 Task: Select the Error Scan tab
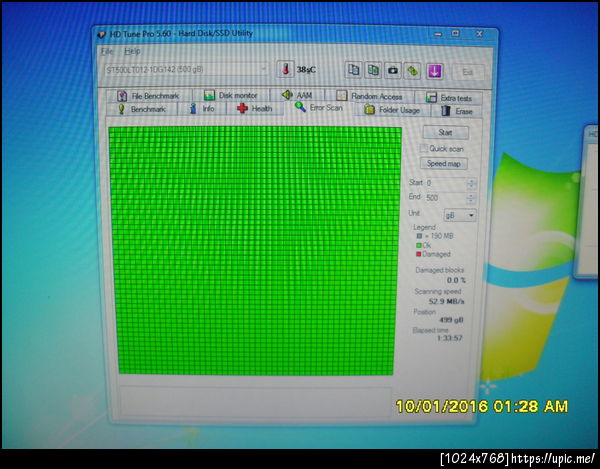click(319, 107)
